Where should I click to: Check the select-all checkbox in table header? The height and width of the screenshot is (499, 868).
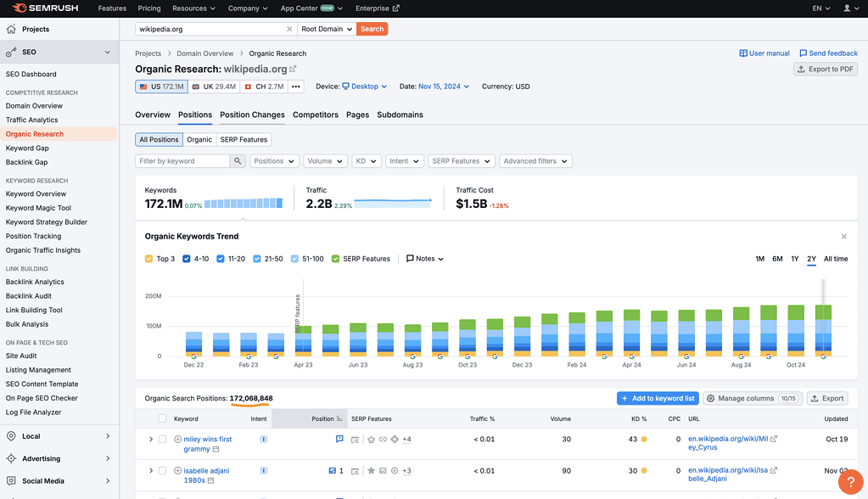[x=162, y=418]
